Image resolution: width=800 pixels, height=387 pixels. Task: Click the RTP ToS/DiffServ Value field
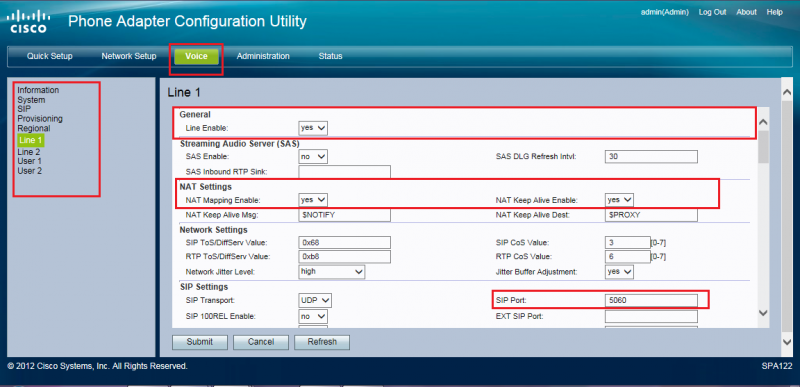click(344, 256)
